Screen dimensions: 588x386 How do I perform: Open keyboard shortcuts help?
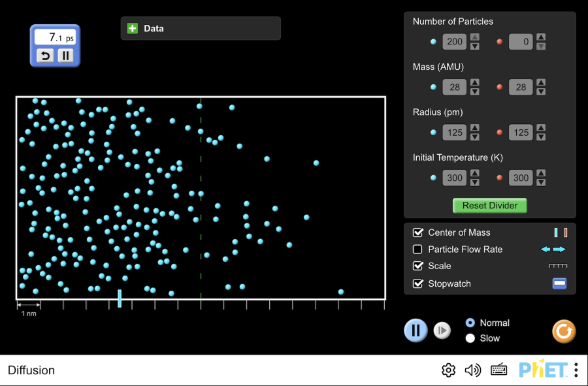pos(499,370)
